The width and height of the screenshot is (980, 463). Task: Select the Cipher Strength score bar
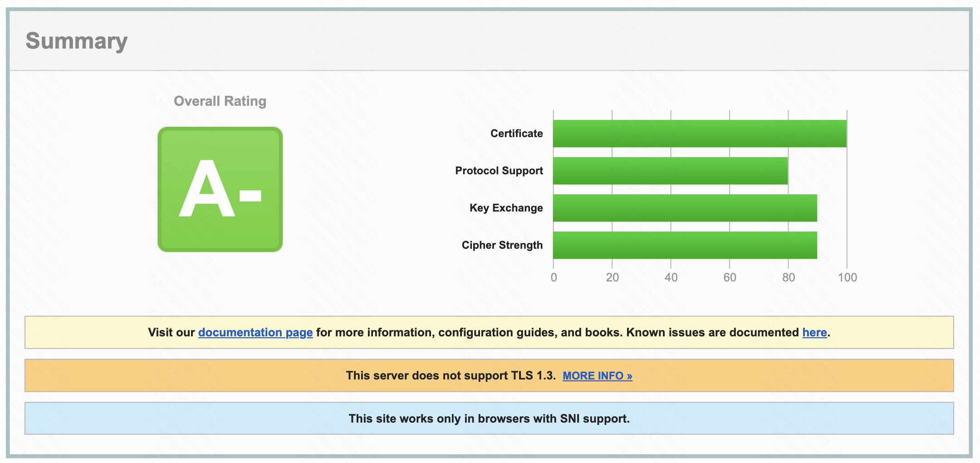[x=685, y=245]
